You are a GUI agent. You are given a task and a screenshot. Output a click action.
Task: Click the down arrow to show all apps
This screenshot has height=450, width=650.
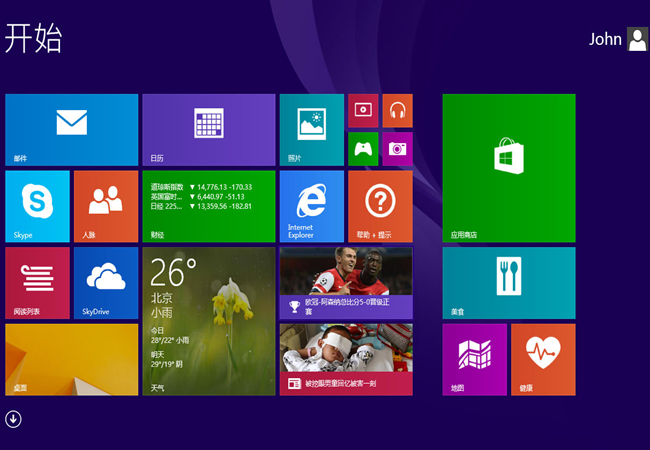13,419
